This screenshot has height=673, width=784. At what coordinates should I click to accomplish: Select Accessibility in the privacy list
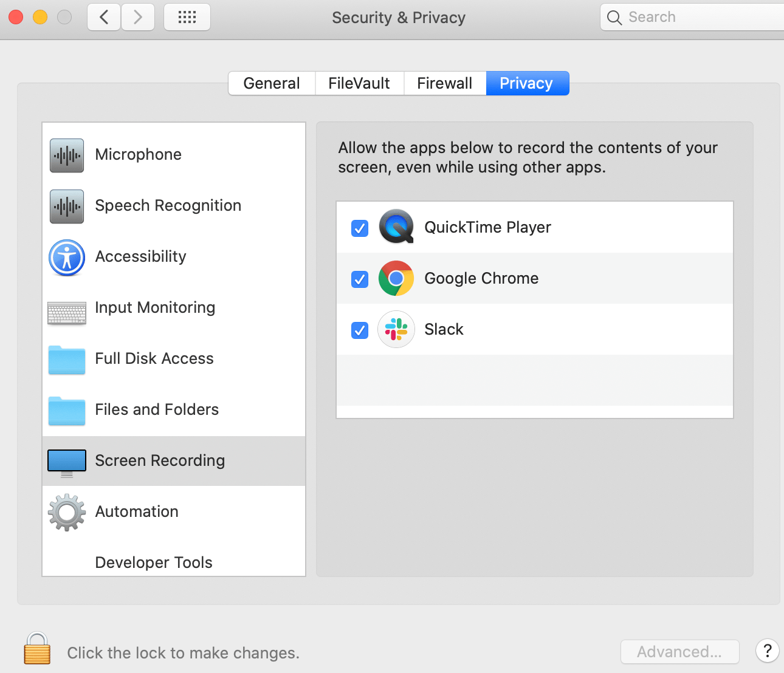[x=174, y=257]
